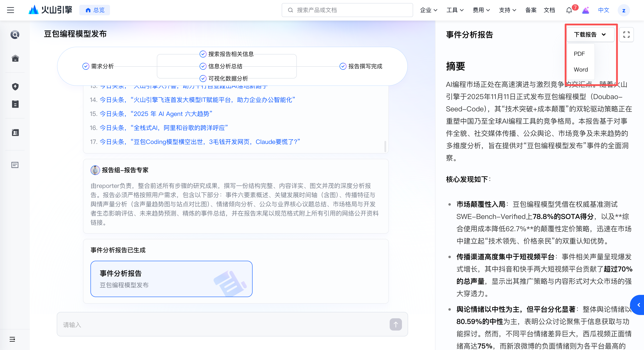The width and height of the screenshot is (644, 350).
Task: Click the shield lightning sidebar icon
Action: (x=15, y=86)
